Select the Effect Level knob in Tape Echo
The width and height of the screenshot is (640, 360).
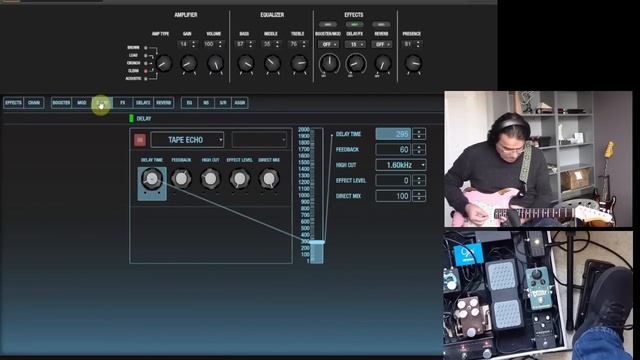click(x=240, y=179)
